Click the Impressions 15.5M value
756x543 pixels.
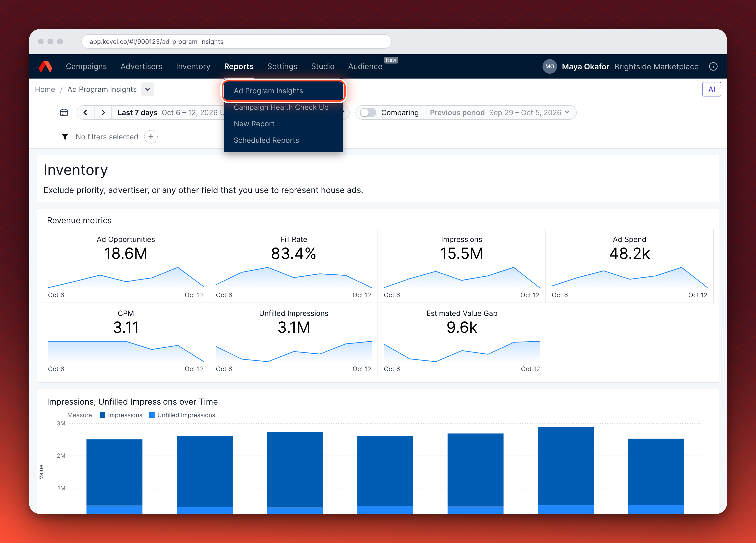[461, 254]
